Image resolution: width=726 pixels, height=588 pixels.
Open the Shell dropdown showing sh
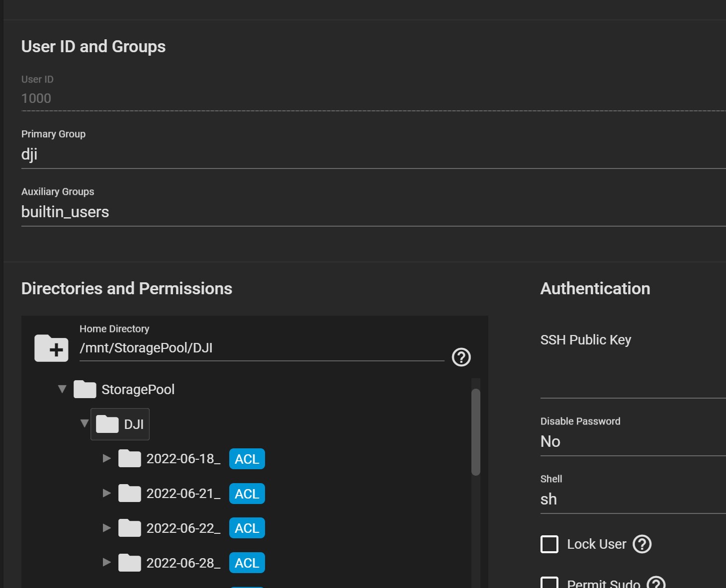click(633, 499)
